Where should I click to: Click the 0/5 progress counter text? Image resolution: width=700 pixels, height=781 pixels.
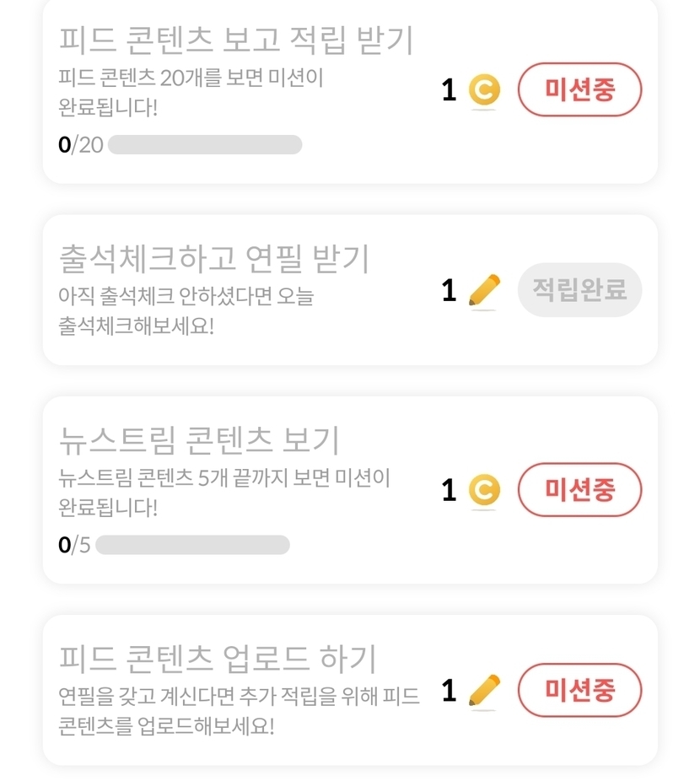coord(74,545)
